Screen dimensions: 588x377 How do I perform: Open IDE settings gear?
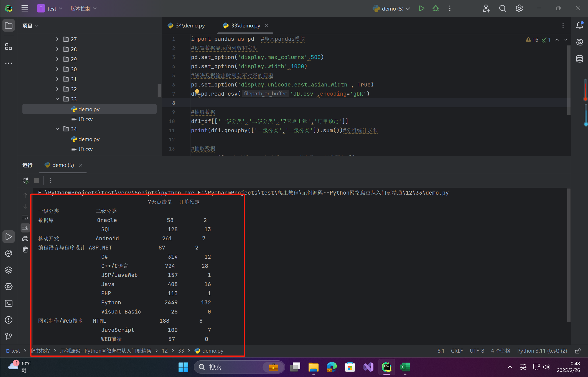tap(519, 9)
